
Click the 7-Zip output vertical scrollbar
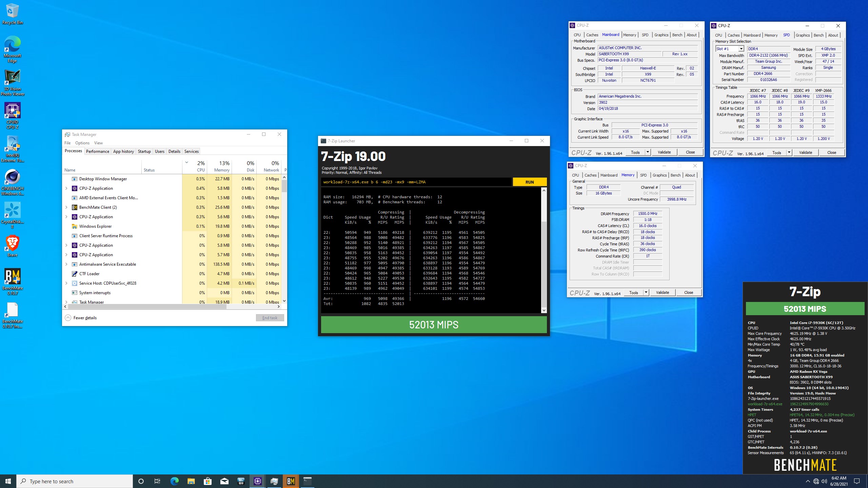[544, 250]
